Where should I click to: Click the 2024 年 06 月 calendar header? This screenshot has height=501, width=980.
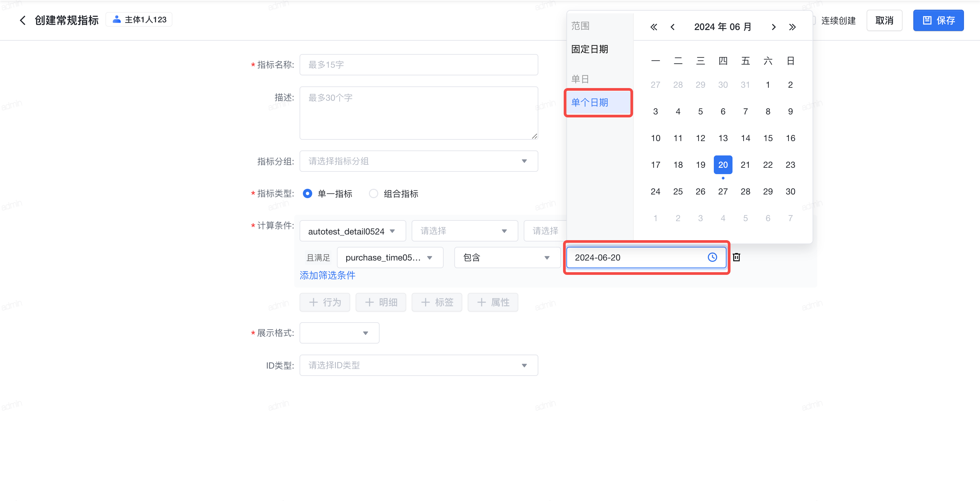723,27
